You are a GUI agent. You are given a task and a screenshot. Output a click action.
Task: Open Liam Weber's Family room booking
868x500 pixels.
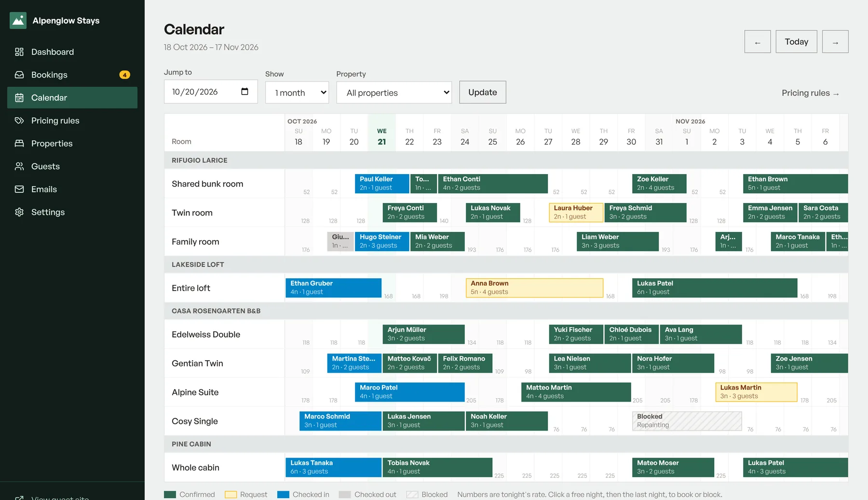[x=617, y=242]
